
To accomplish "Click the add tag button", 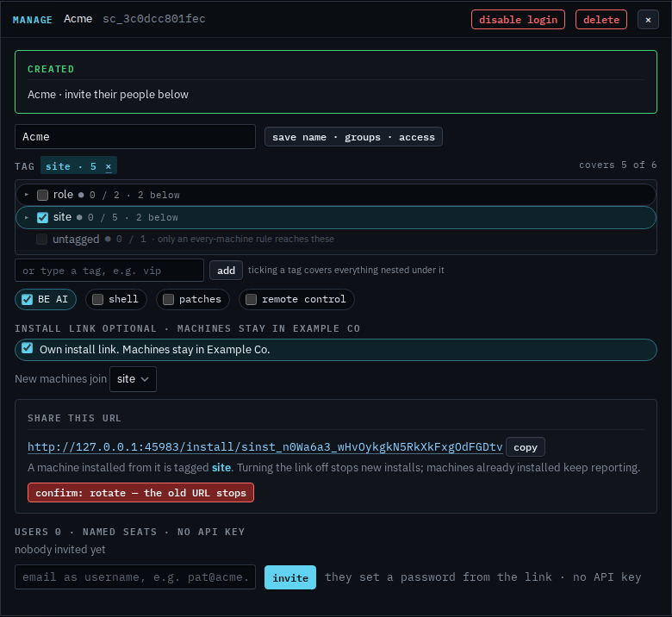I will (226, 271).
